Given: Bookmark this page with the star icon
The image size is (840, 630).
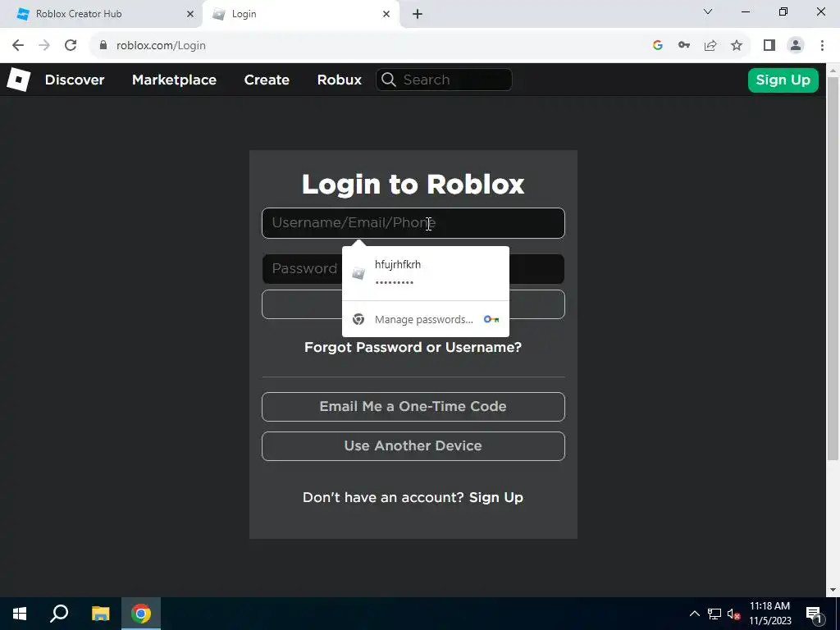Looking at the screenshot, I should (x=737, y=46).
